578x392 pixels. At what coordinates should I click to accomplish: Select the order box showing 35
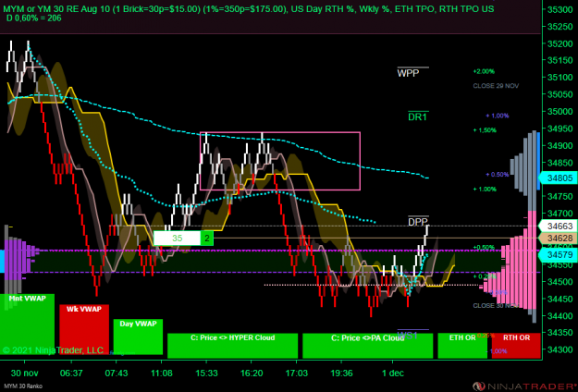[177, 239]
